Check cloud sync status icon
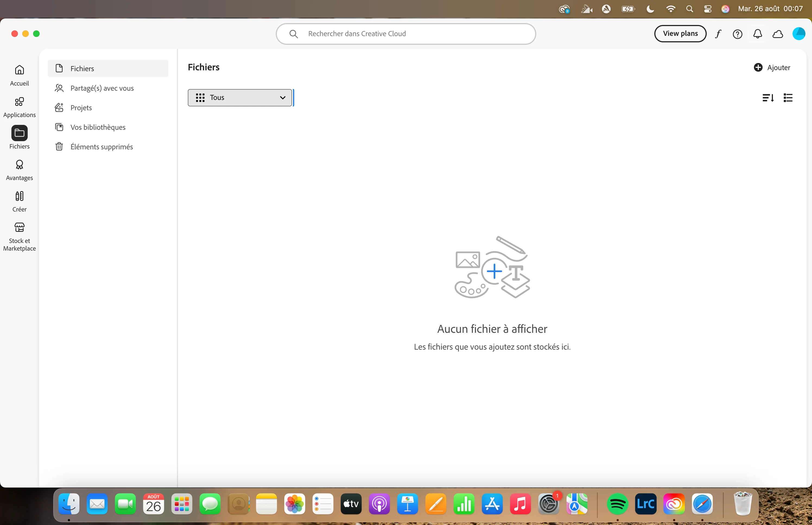 tap(778, 34)
